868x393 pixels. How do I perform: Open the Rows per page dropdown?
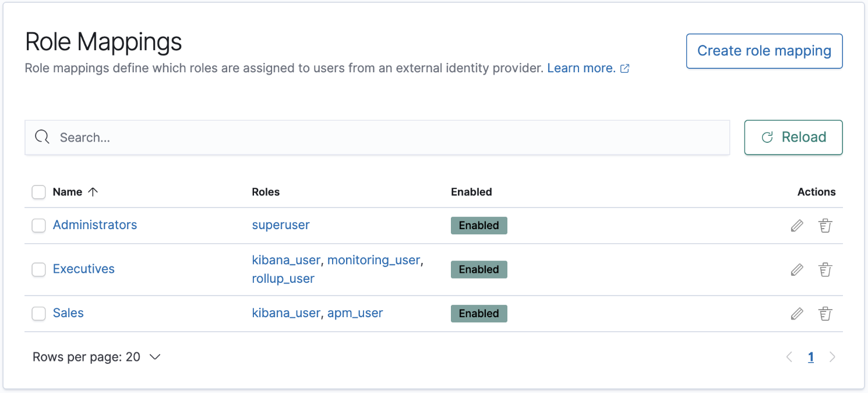(97, 357)
